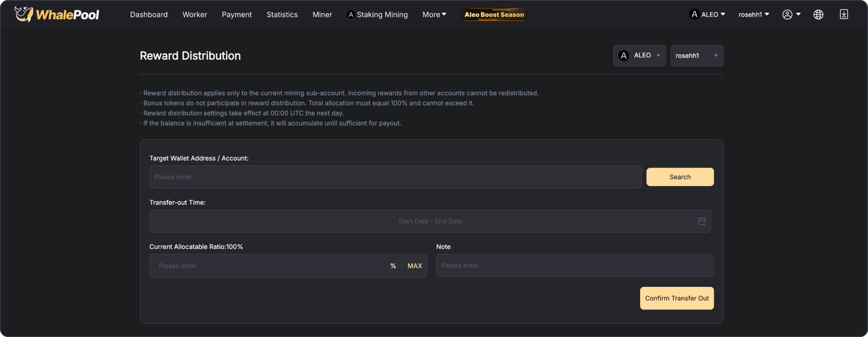
Task: Click the Note input field
Action: pyautogui.click(x=575, y=266)
